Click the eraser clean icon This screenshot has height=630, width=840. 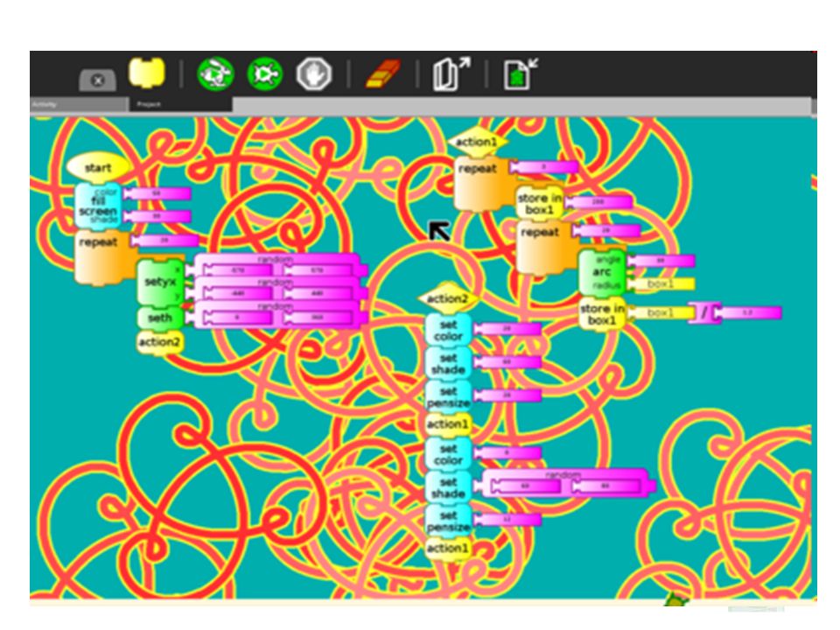383,73
